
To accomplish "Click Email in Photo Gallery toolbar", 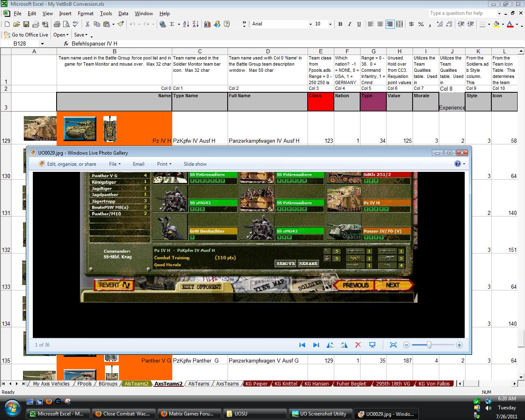I will coord(139,164).
